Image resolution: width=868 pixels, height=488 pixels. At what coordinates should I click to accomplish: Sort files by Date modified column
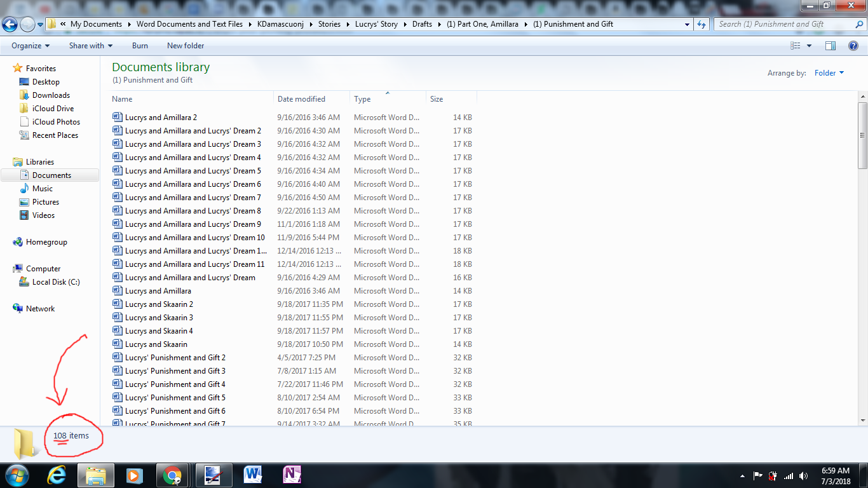coord(301,99)
